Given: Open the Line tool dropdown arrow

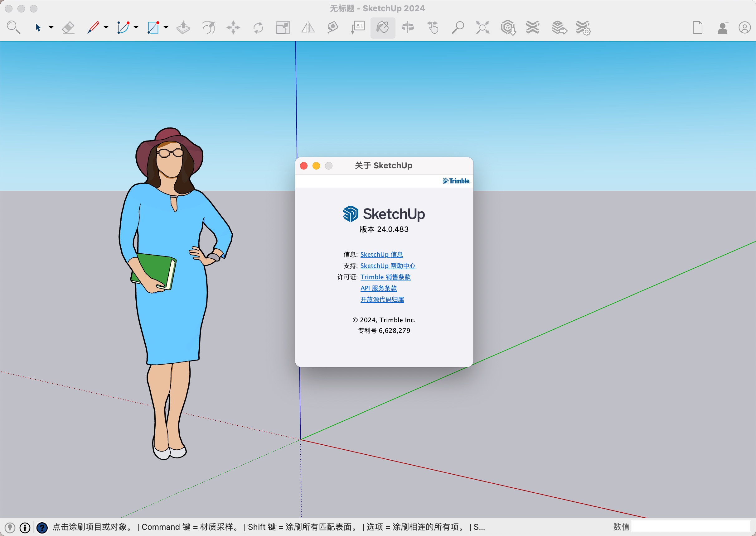Looking at the screenshot, I should pyautogui.click(x=106, y=27).
